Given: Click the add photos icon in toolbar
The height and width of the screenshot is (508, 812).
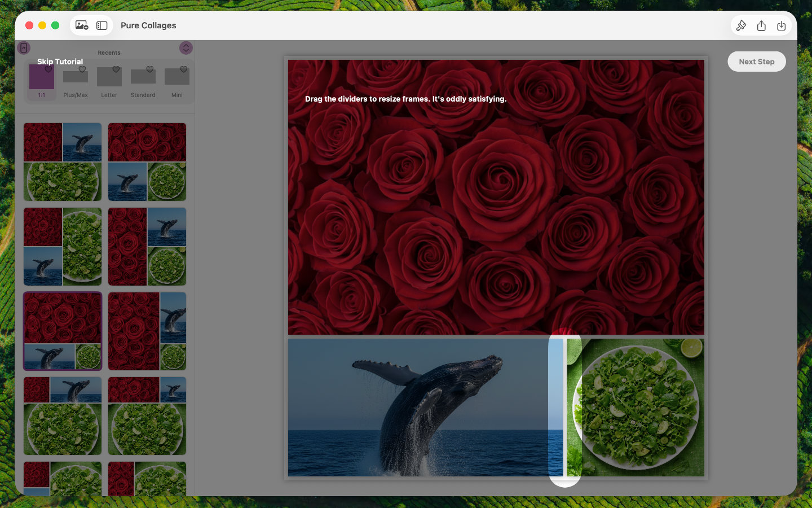Looking at the screenshot, I should (82, 25).
